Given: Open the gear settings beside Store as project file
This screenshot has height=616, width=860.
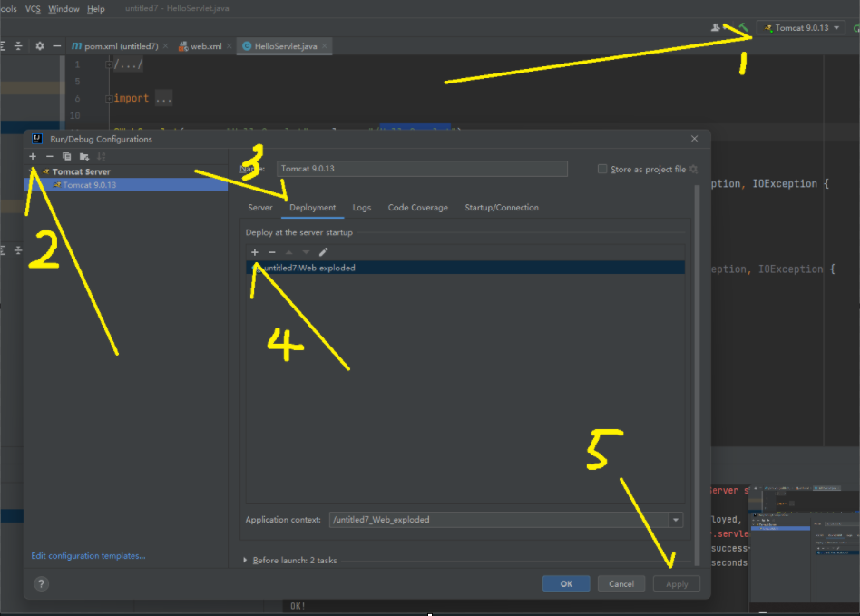Looking at the screenshot, I should (694, 169).
